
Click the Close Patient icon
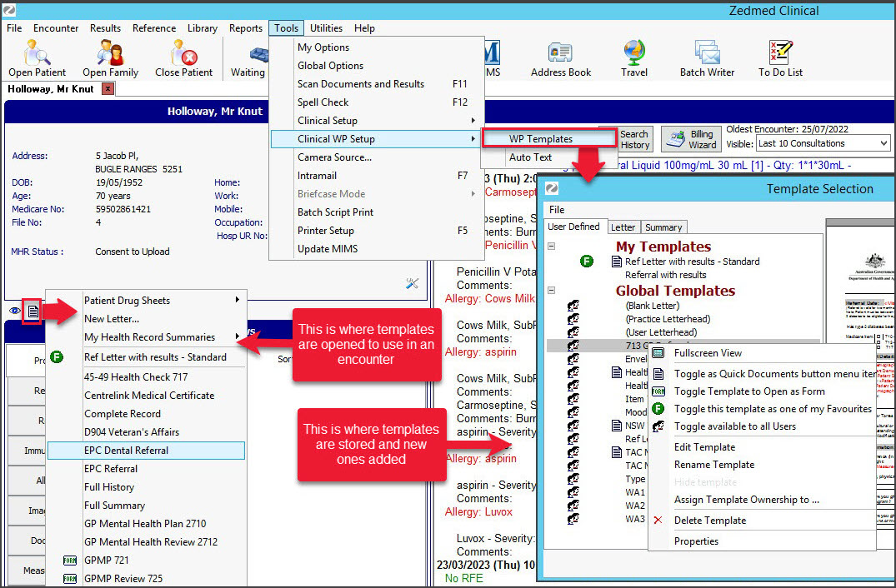[183, 57]
